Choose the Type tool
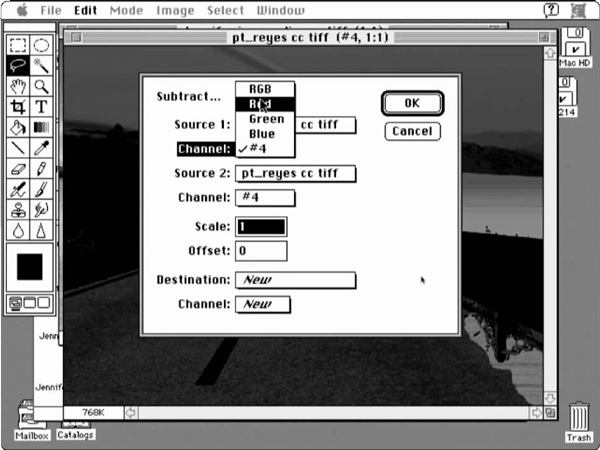 tap(42, 107)
